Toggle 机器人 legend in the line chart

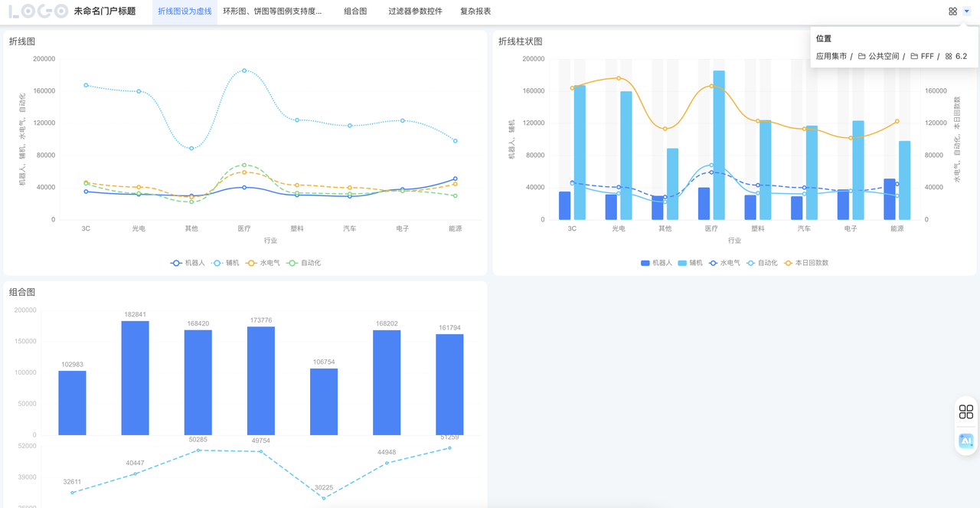point(188,263)
